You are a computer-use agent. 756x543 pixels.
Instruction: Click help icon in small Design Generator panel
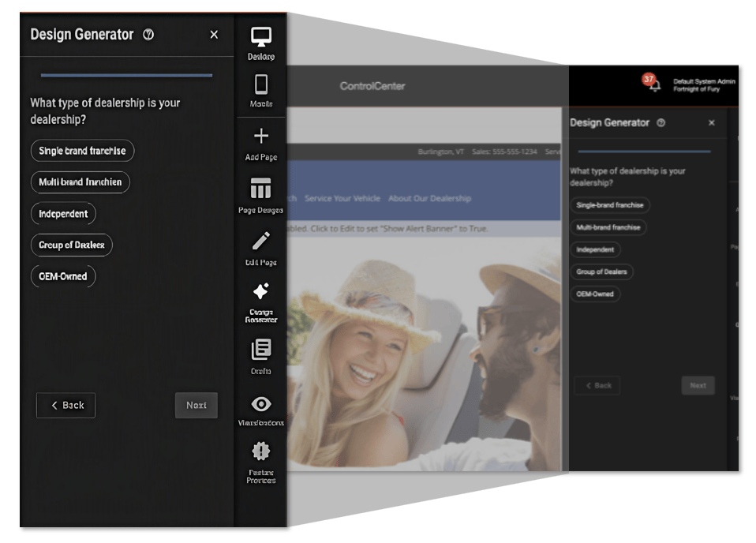point(661,122)
